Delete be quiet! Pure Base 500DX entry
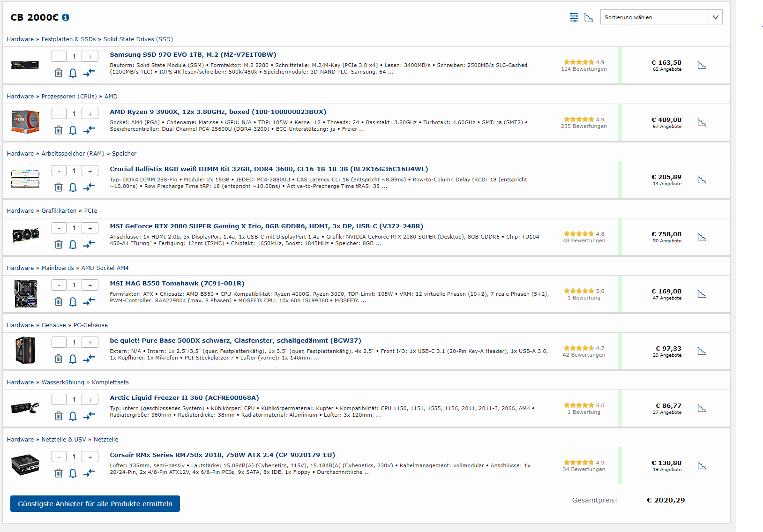The image size is (763, 532). coord(59,359)
